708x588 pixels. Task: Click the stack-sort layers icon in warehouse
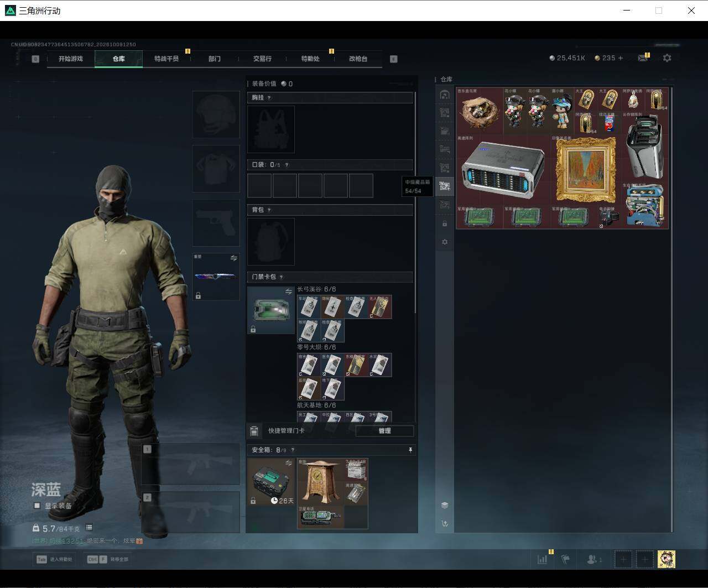click(x=444, y=505)
